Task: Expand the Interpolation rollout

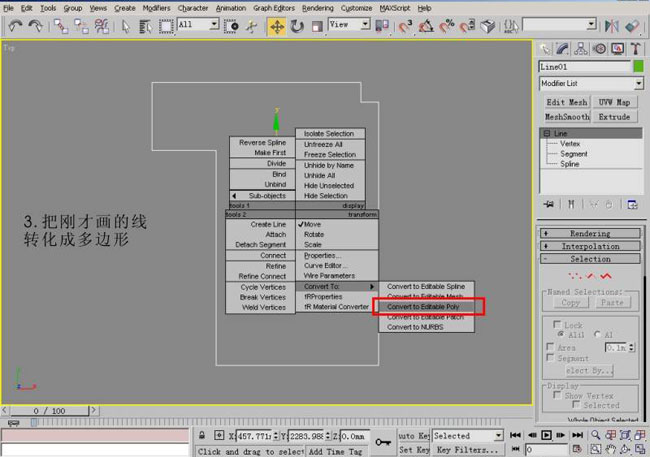Action: coord(590,246)
